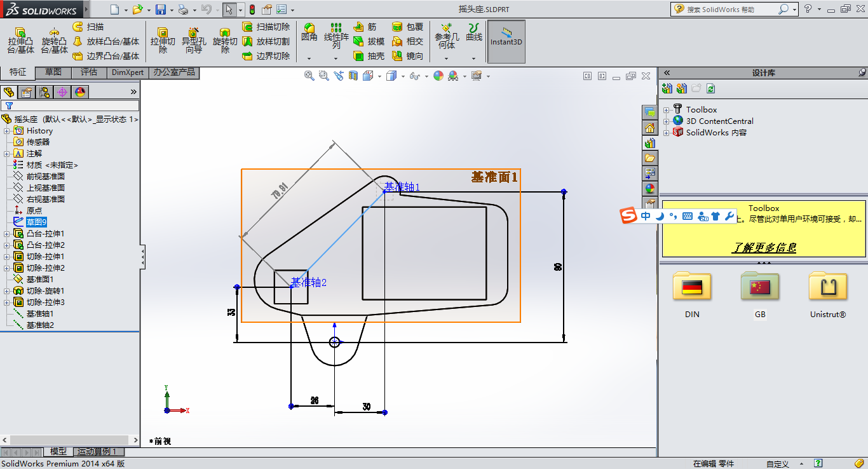Image resolution: width=868 pixels, height=469 pixels.
Task: Toggle Instant3D mode
Action: pos(506,41)
